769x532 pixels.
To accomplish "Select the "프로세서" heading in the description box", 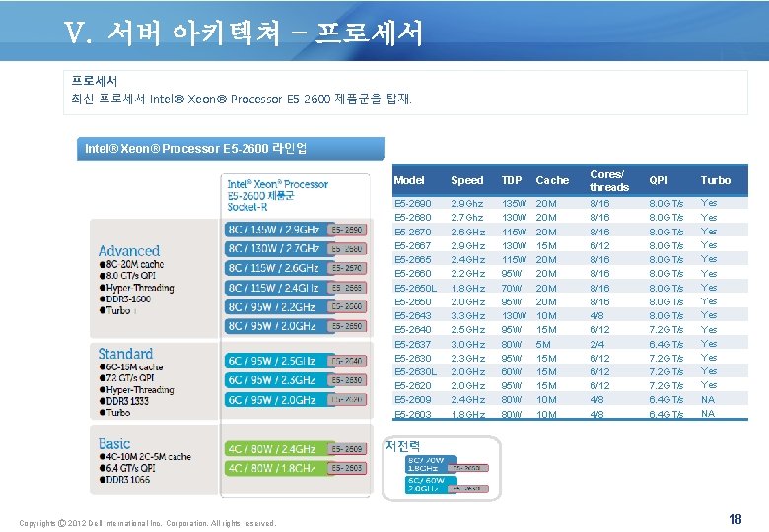I will [x=95, y=81].
